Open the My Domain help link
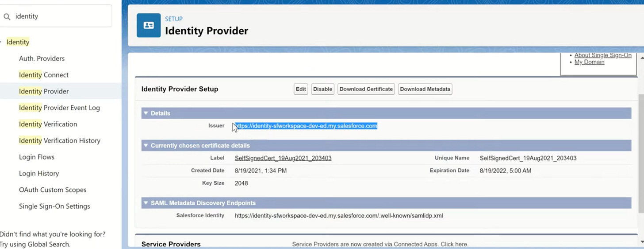This screenshot has height=249, width=644. 589,62
